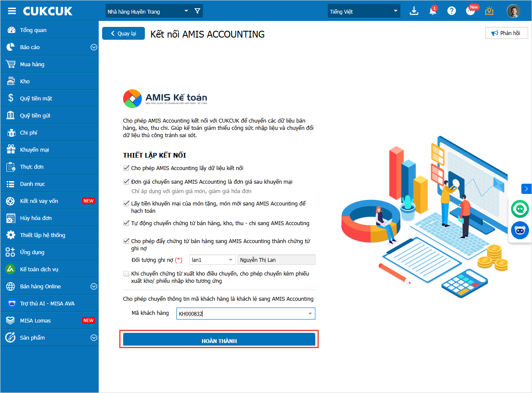Open Trợ thủ AI - MISA AVA
This screenshot has width=532, height=393.
pos(50,303)
